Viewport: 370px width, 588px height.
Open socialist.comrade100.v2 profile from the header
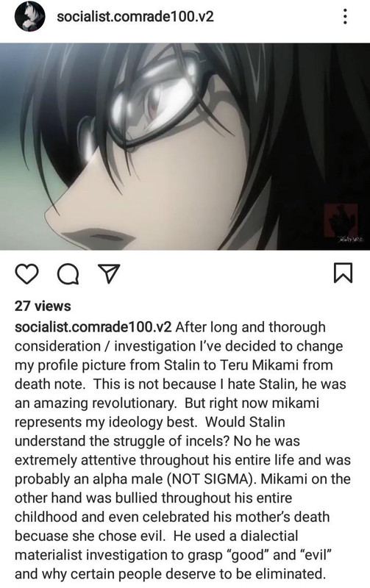click(x=135, y=16)
